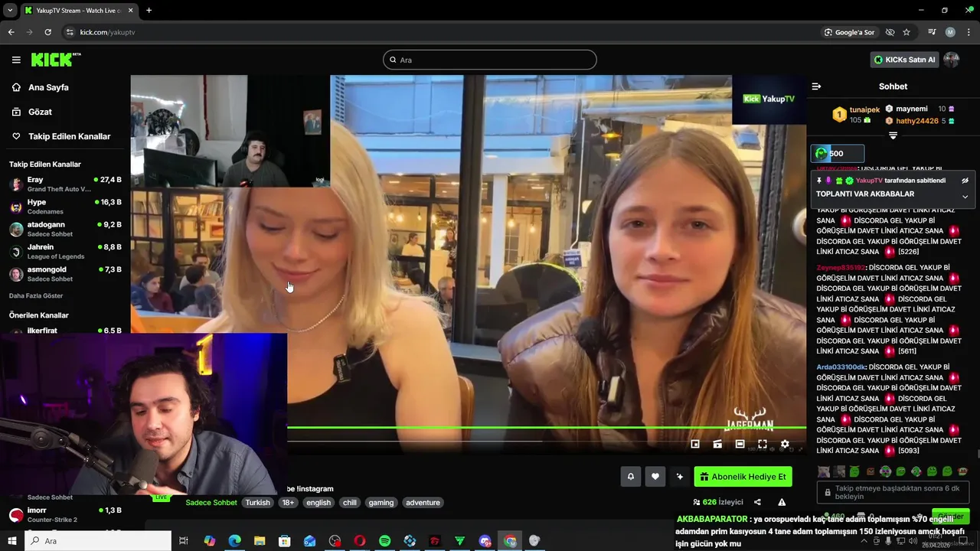Pick the first cat emote in chat
This screenshot has height=551, width=980.
[x=823, y=471]
